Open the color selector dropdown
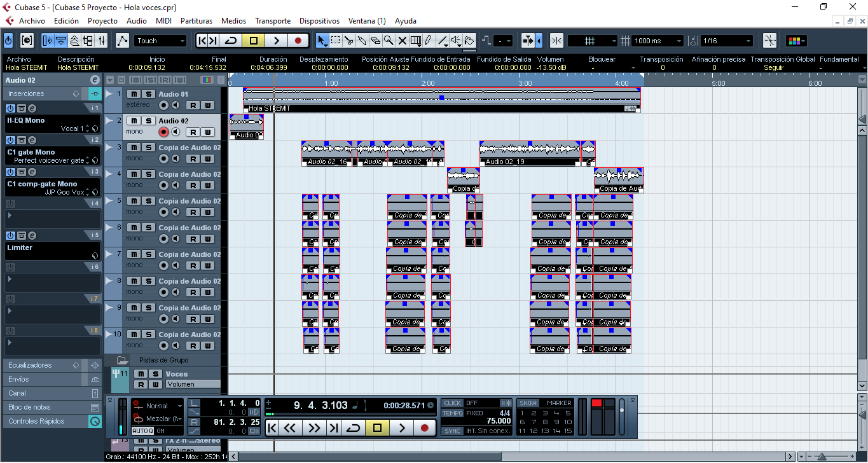Image resolution: width=868 pixels, height=463 pixels. (797, 41)
